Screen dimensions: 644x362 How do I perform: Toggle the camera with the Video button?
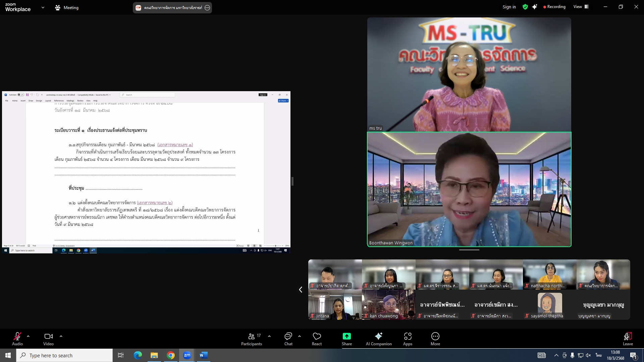(48, 339)
